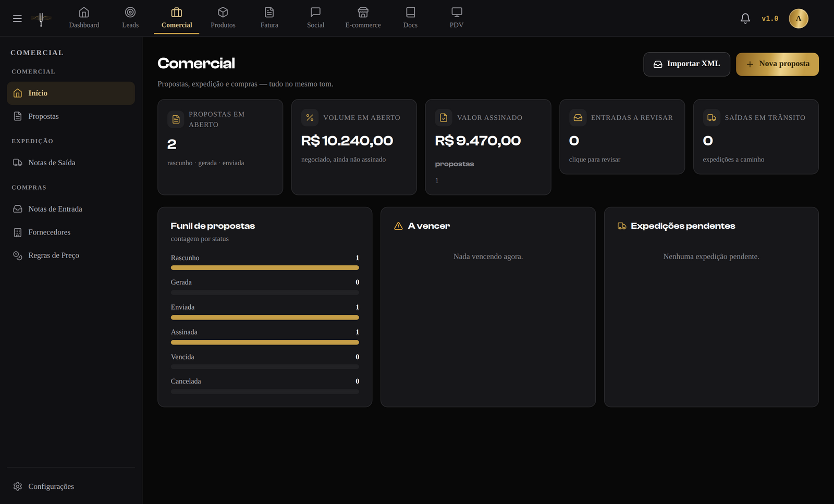Click the Propostas em Aberto document icon

pyautogui.click(x=176, y=119)
